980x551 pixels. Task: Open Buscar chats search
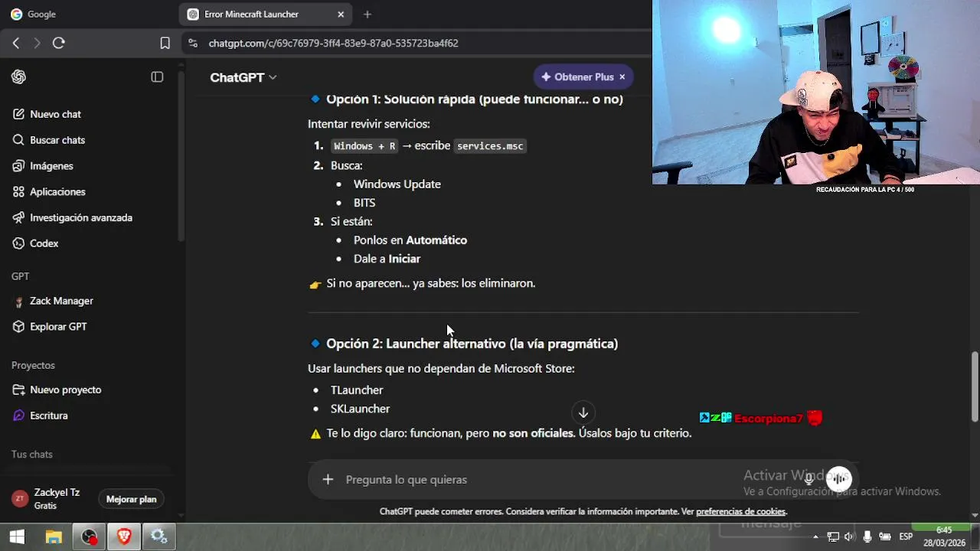tap(57, 140)
